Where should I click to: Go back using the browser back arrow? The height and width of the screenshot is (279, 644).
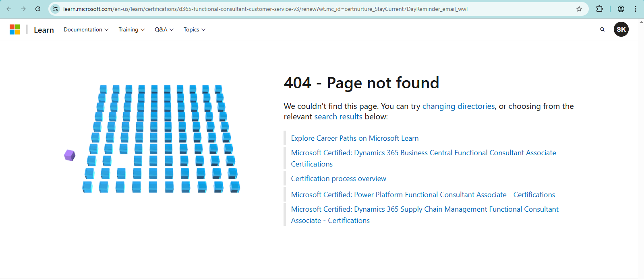9,9
